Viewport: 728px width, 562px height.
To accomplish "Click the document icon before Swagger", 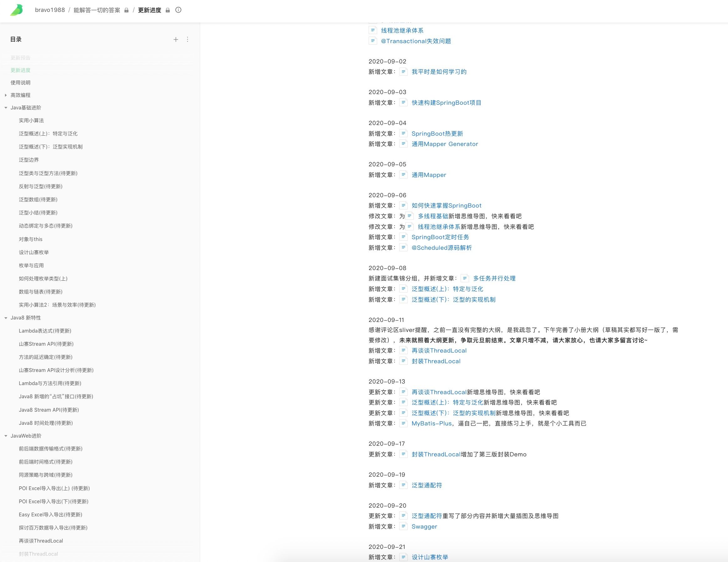I will pyautogui.click(x=403, y=526).
